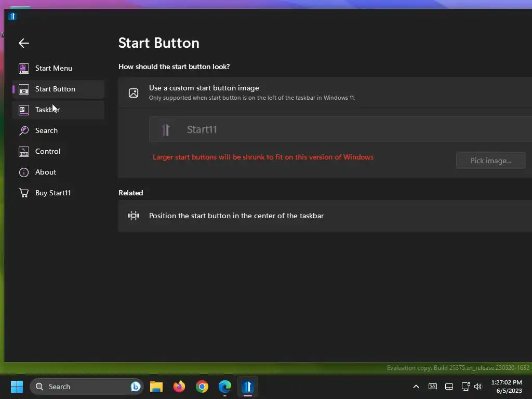Viewport: 532px width, 399px height.
Task: Open File Explorer from the taskbar
Action: tap(156, 387)
